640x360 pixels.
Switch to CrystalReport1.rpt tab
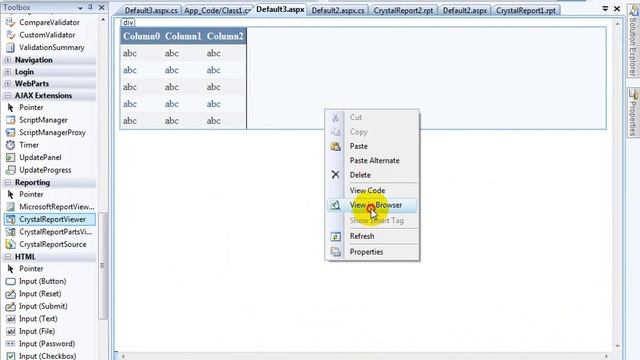tap(526, 11)
